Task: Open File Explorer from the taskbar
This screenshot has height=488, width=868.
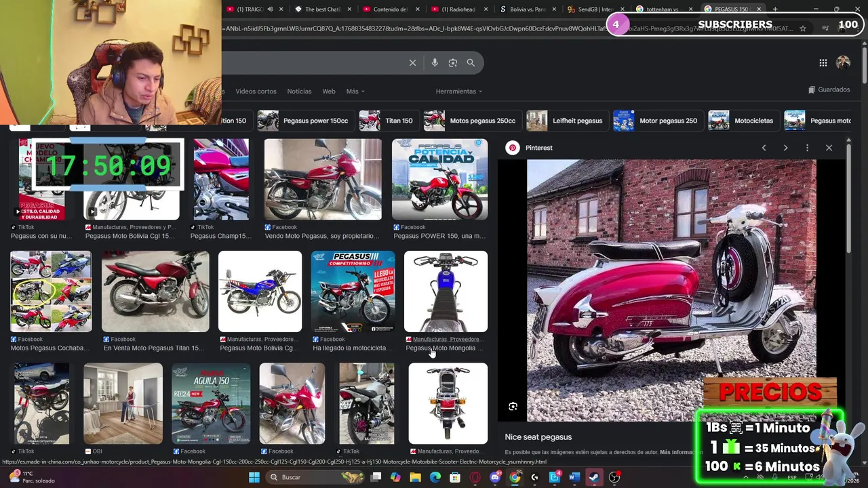Action: pyautogui.click(x=415, y=477)
